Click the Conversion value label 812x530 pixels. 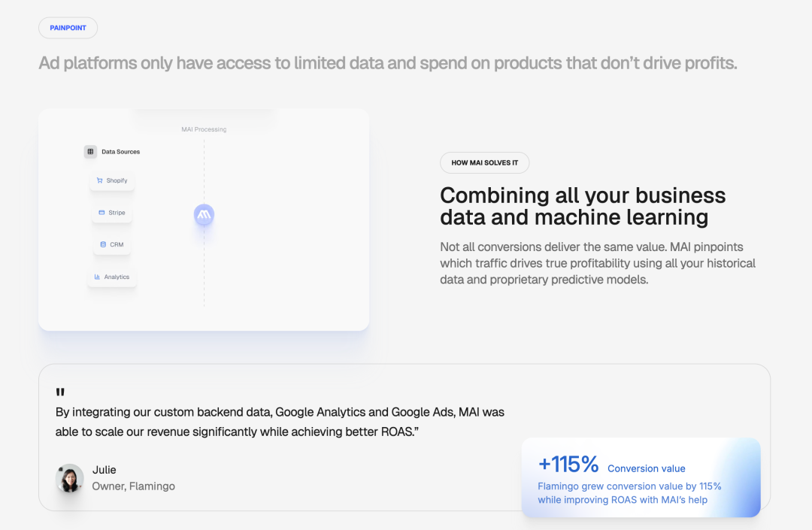pos(647,468)
